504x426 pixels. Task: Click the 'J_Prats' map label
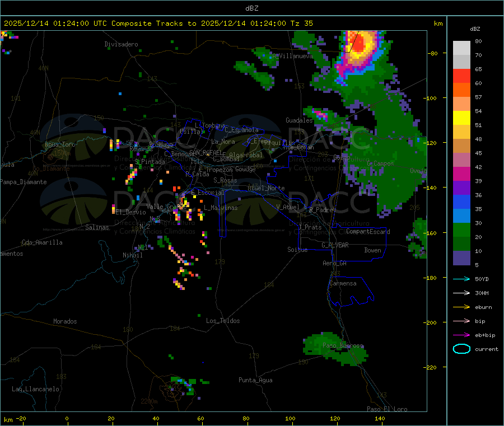click(x=310, y=227)
